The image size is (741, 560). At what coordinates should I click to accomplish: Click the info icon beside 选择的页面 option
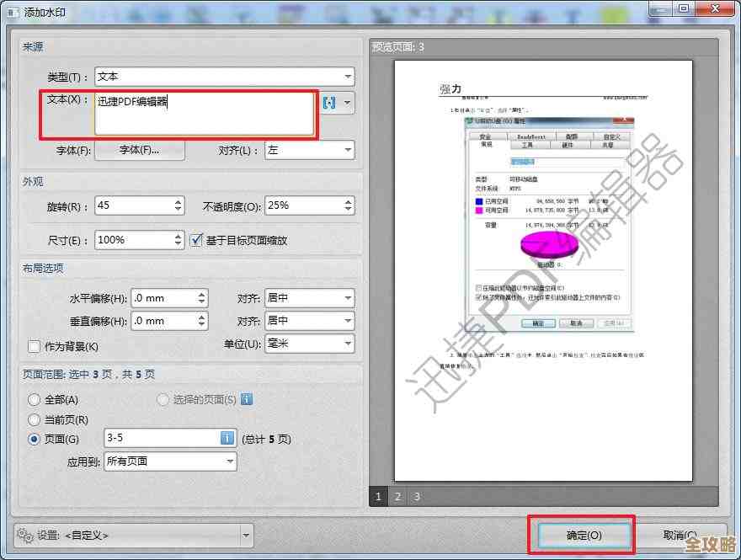point(245,400)
